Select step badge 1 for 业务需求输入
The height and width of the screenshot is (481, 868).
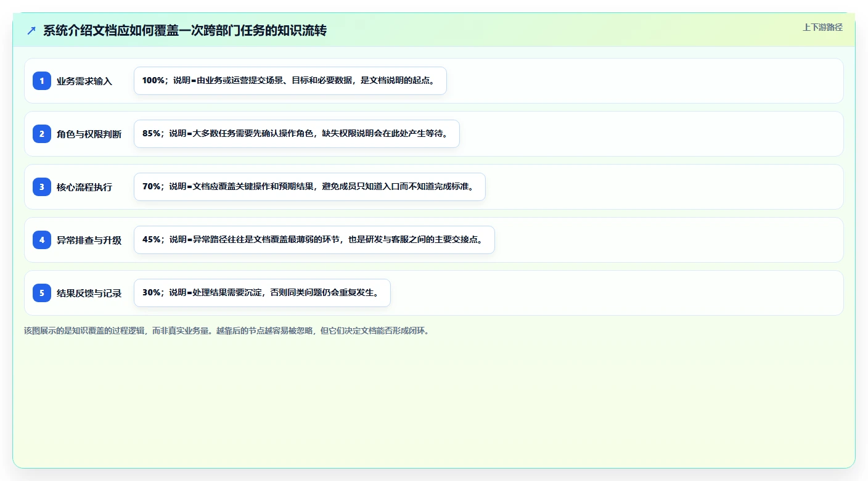point(42,81)
